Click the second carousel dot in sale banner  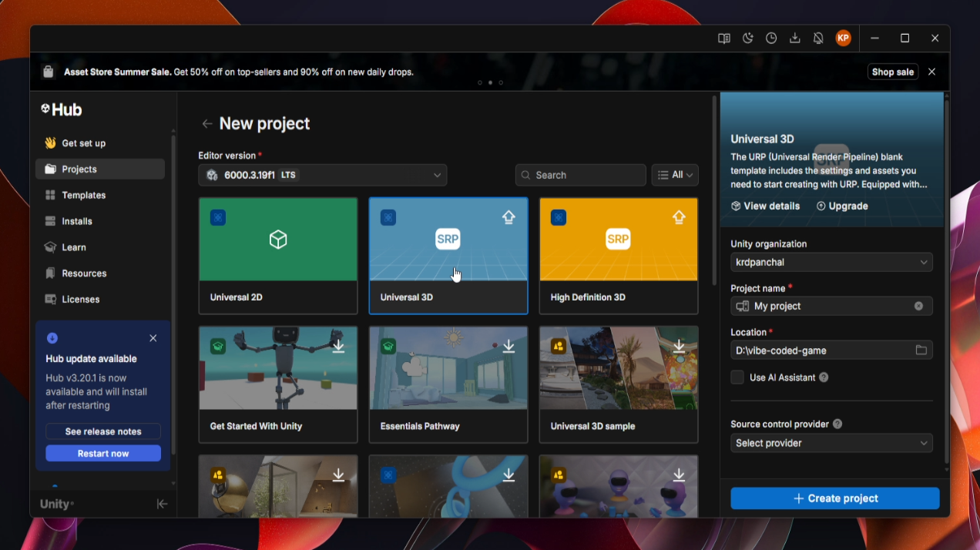pos(490,82)
